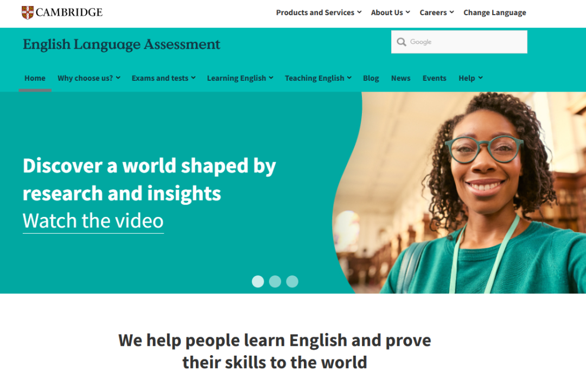Open the Blog page

pos(371,78)
